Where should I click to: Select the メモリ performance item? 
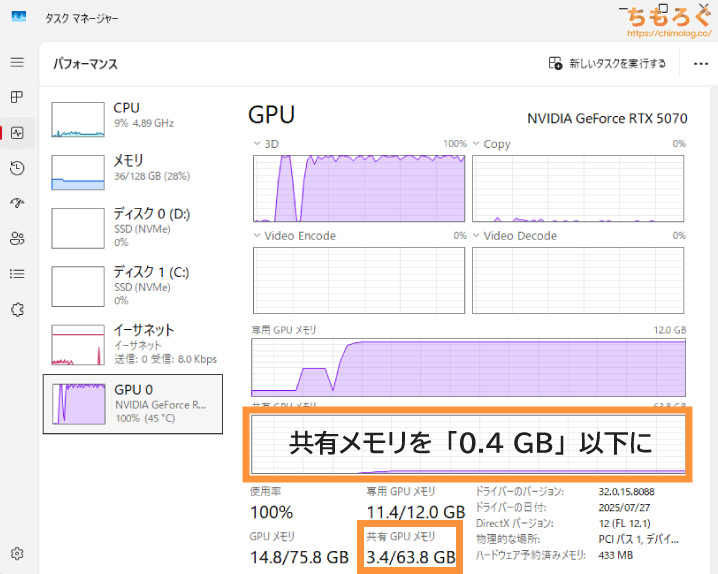[132, 169]
